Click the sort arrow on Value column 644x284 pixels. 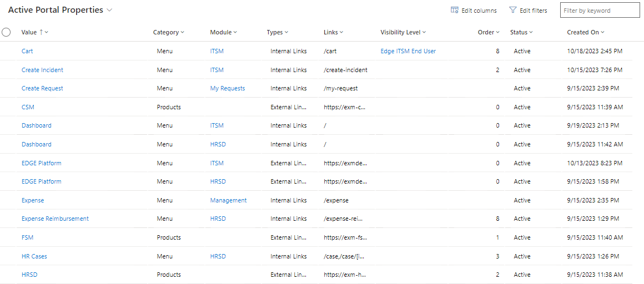pos(41,32)
